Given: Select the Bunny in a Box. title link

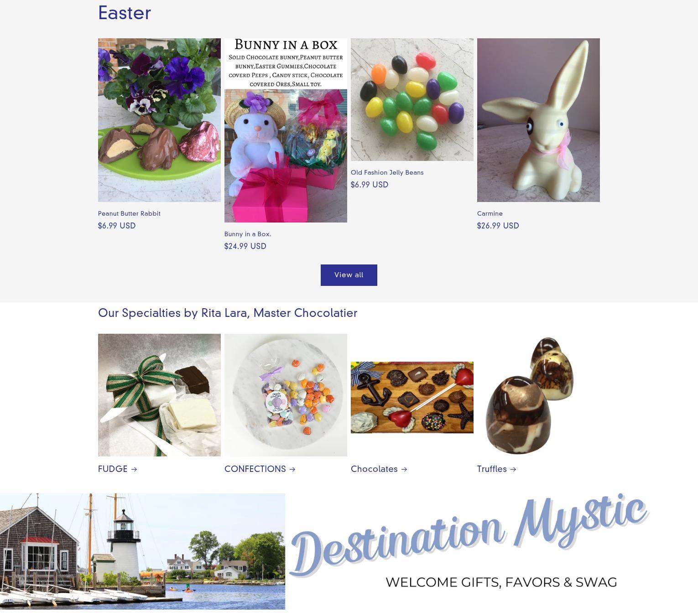Looking at the screenshot, I should 248,234.
